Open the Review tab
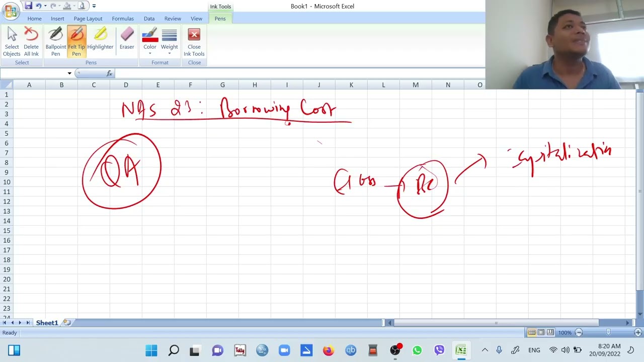644x362 pixels. 173,19
